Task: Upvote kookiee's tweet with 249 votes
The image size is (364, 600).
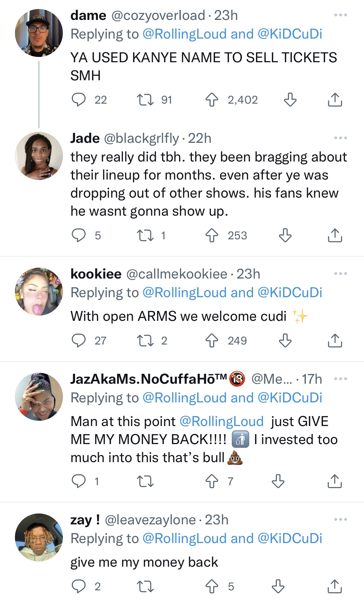Action: pyautogui.click(x=212, y=340)
